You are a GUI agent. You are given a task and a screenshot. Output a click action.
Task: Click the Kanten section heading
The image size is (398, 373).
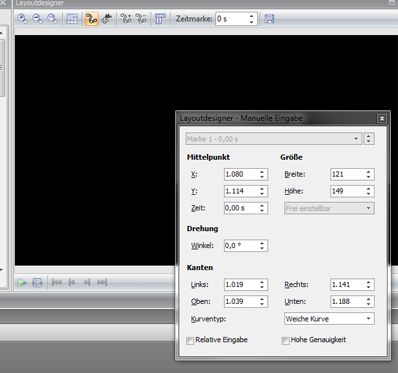[x=200, y=268]
